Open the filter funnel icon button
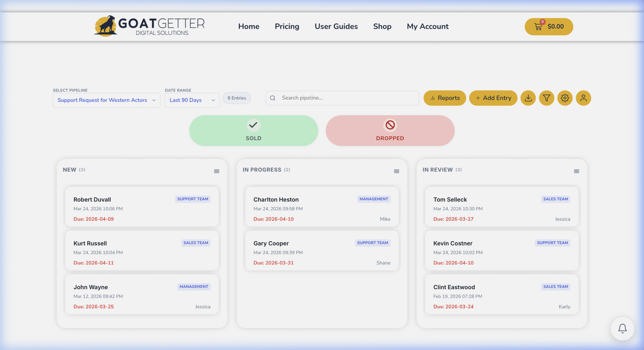The height and width of the screenshot is (350, 644). (x=546, y=98)
